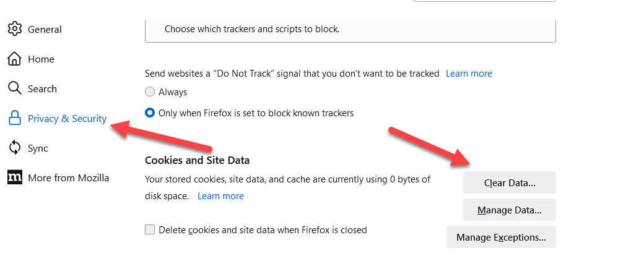644x274 pixels.
Task: Navigate to the 'Sync' text label
Action: tap(38, 148)
